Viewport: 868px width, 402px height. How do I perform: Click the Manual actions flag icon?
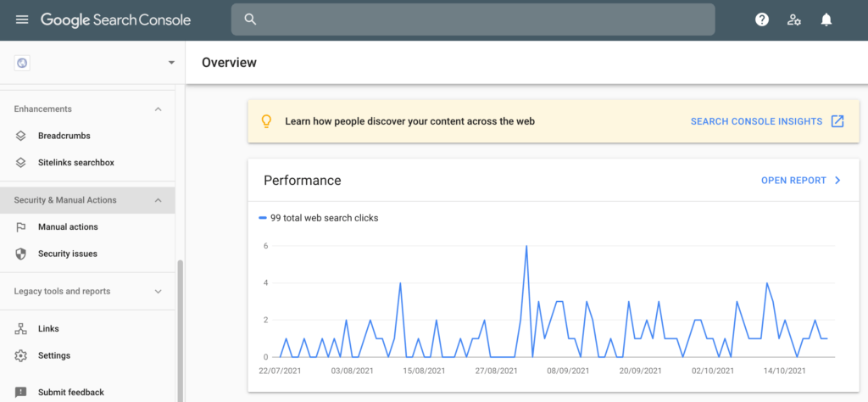pos(21,227)
